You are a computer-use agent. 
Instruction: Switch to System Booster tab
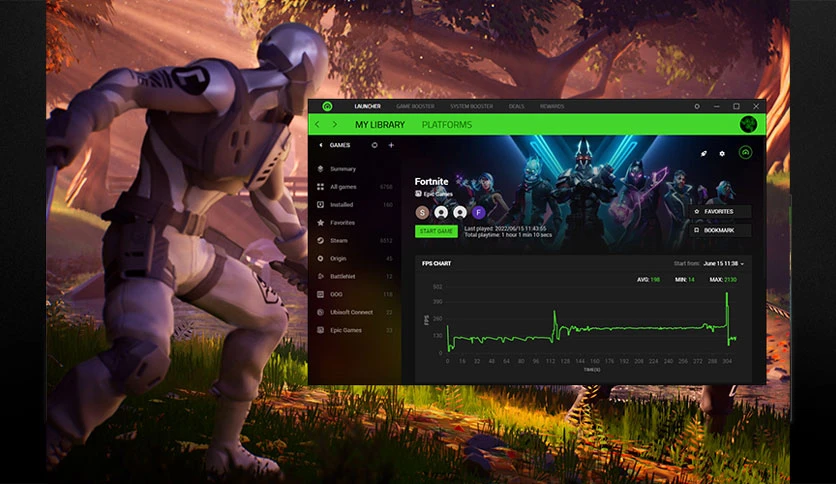point(471,106)
